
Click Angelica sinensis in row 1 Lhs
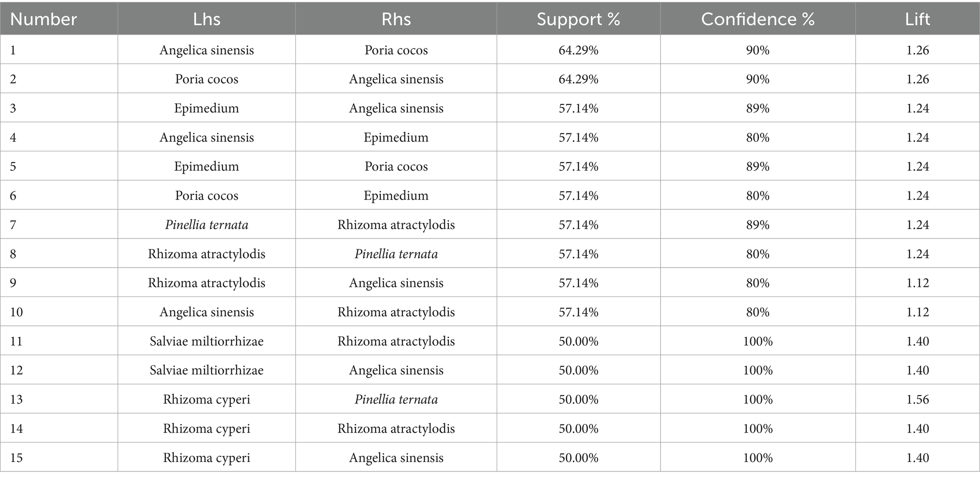coord(207,50)
